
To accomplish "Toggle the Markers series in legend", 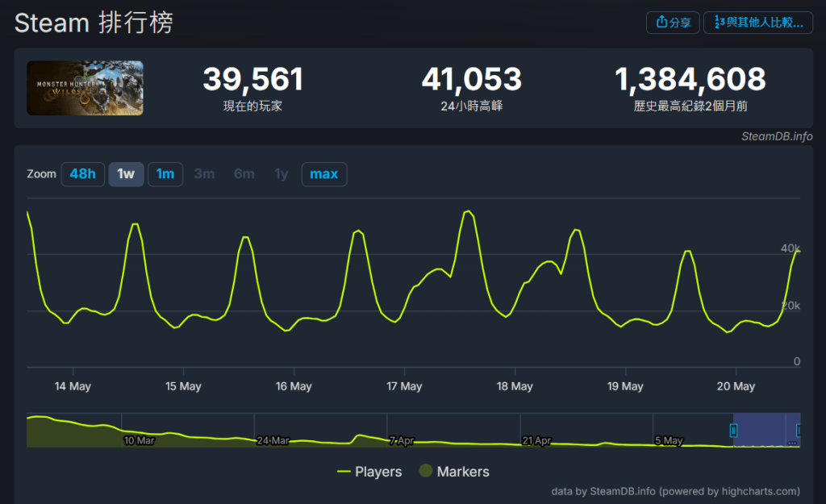I will click(455, 472).
